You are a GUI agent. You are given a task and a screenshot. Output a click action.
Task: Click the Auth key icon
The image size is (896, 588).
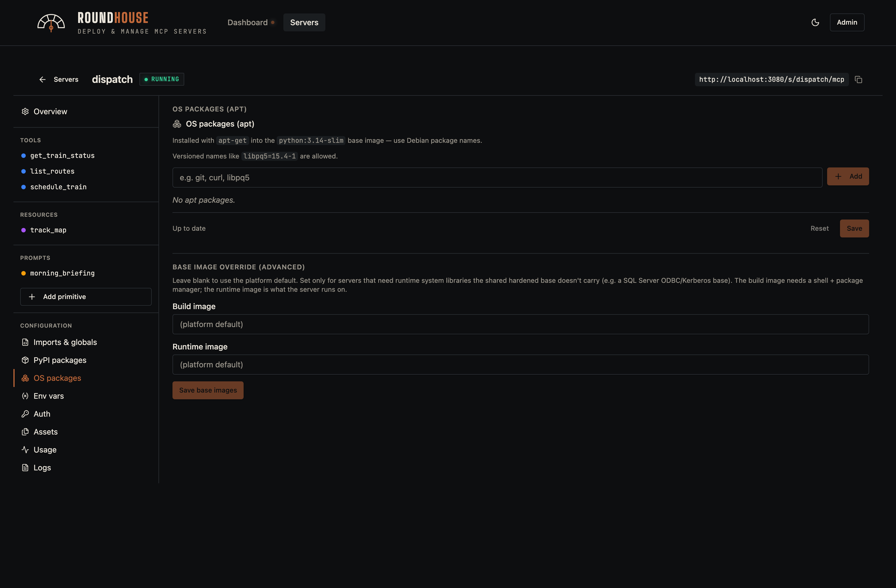click(25, 414)
